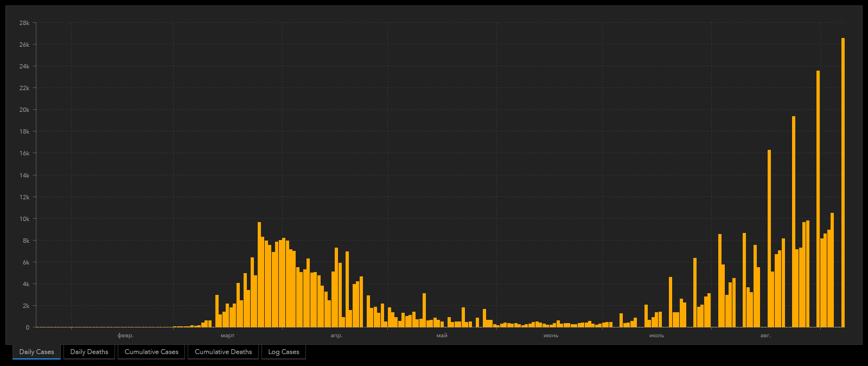Screen dimensions: 868x366
Task: Click the 2k y-axis label
Action: 26,306
